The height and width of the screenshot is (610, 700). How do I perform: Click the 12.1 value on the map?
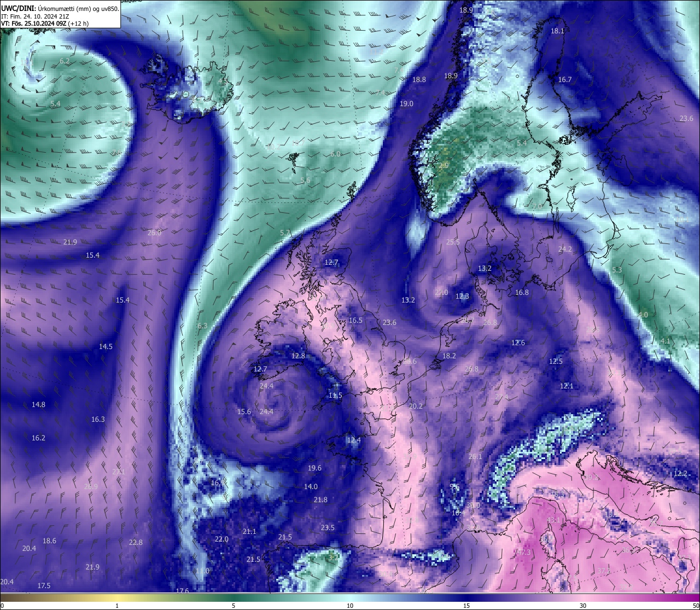pos(567,386)
